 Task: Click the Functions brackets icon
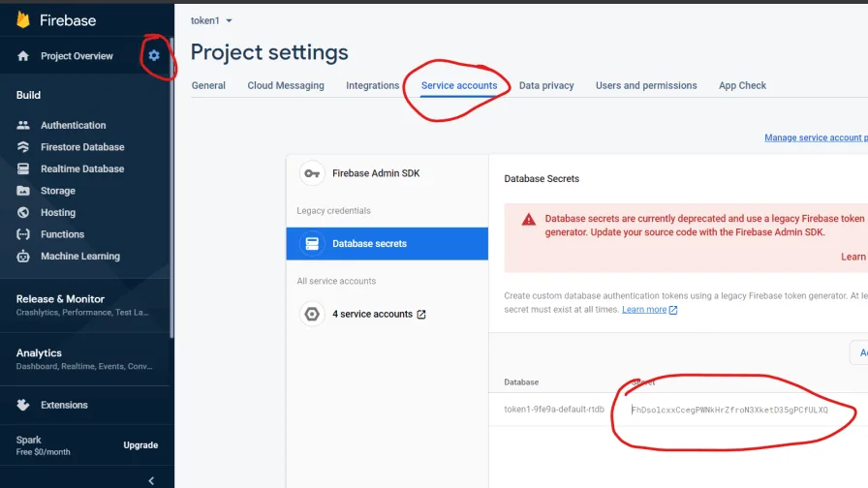(x=22, y=234)
